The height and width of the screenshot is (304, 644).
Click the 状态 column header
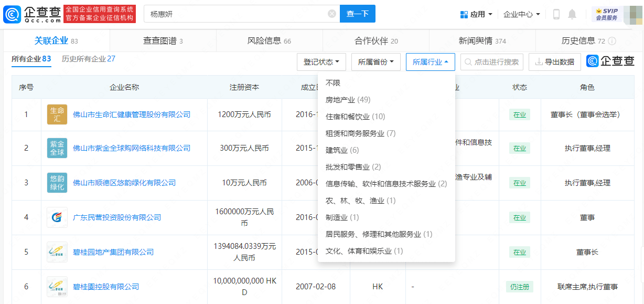coord(520,88)
